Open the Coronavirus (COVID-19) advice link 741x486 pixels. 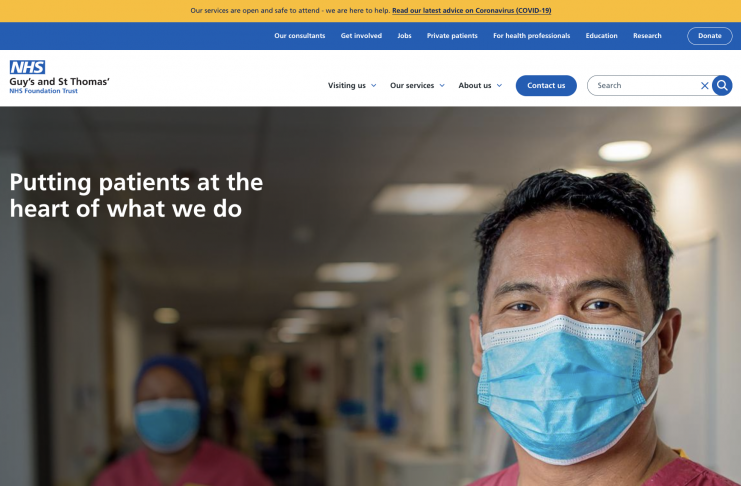point(471,10)
